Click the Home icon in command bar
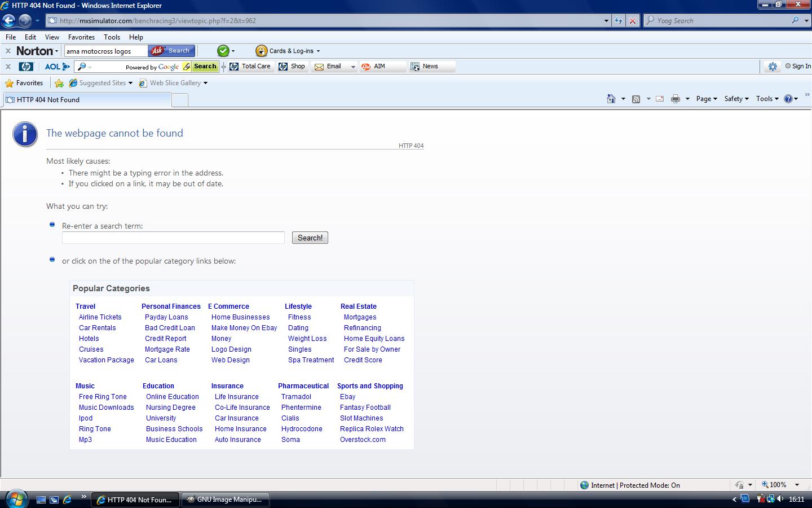Image resolution: width=812 pixels, height=508 pixels. 611,99
